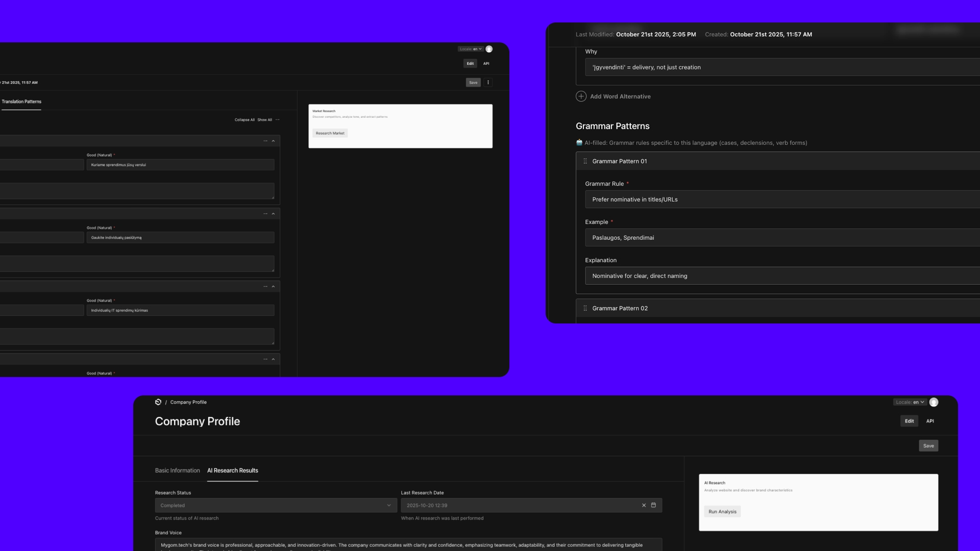This screenshot has height=551, width=980.
Task: Click Collapse All link
Action: 244,120
